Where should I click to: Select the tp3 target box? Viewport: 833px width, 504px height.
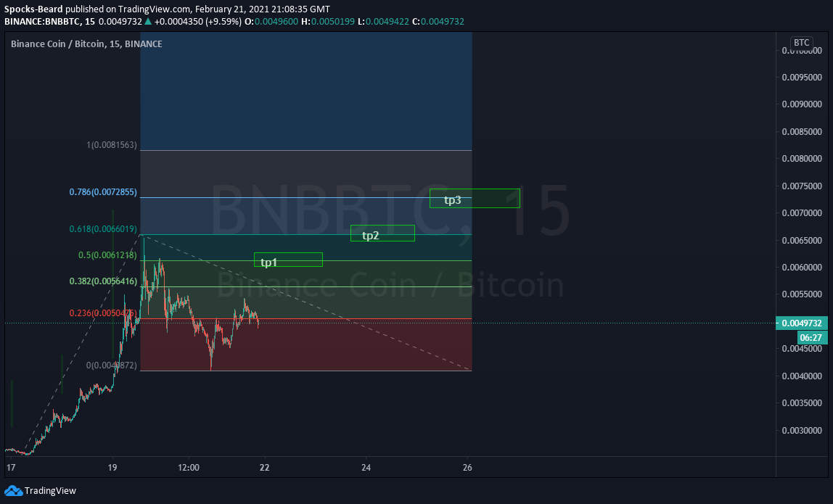pyautogui.click(x=475, y=198)
